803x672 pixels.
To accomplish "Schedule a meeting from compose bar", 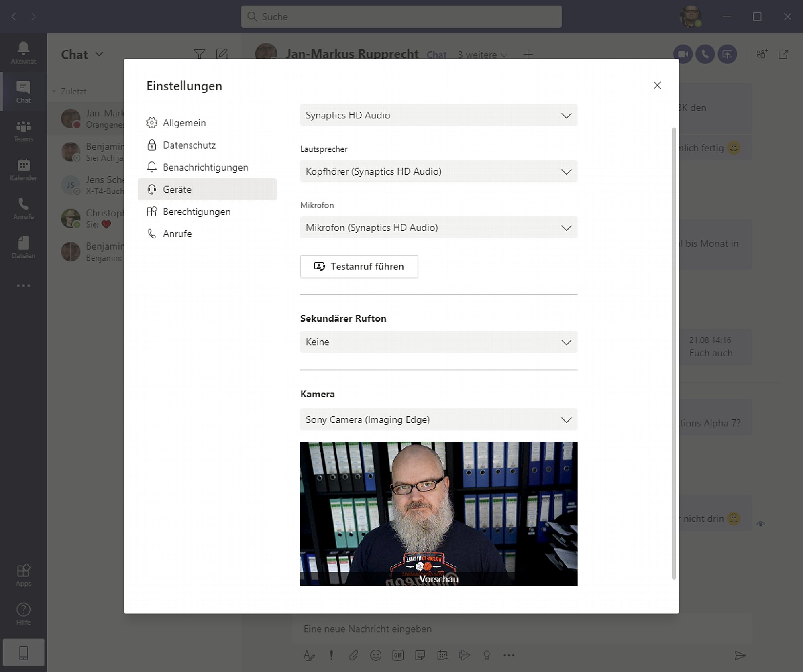I will [442, 656].
